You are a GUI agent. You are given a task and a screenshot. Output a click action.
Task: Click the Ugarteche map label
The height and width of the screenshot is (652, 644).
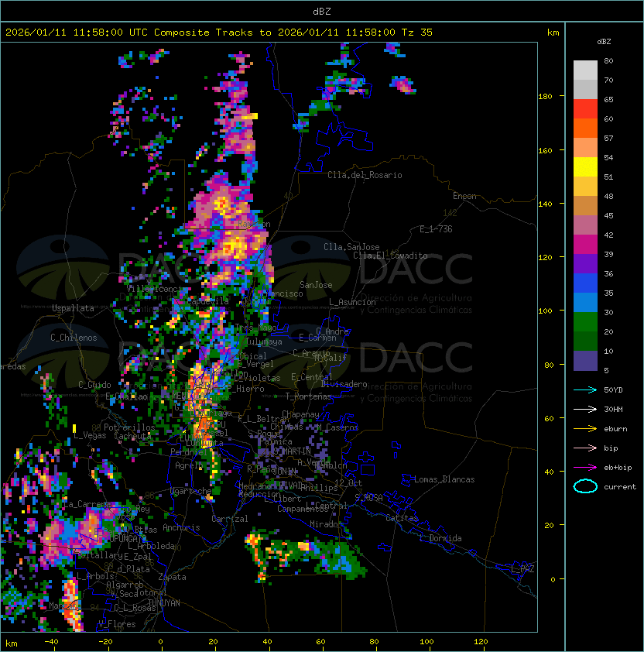(191, 491)
